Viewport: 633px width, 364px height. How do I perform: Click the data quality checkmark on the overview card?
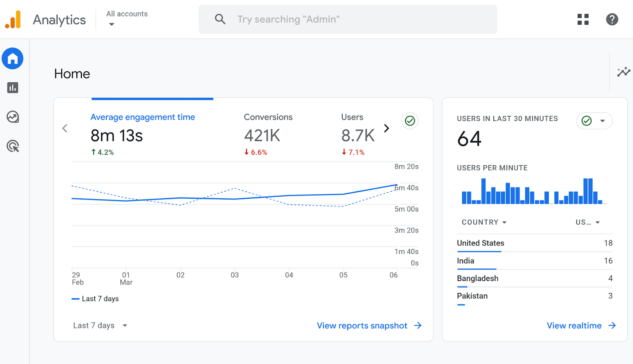point(410,121)
